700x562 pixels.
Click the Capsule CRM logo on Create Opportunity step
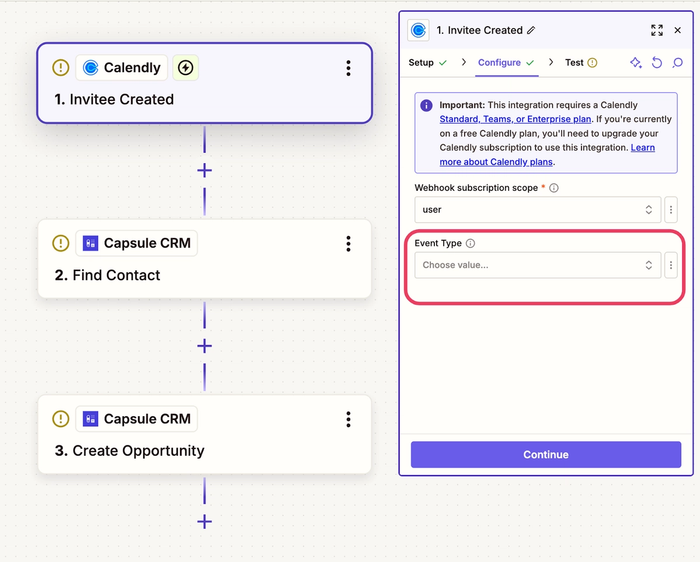[x=91, y=419]
